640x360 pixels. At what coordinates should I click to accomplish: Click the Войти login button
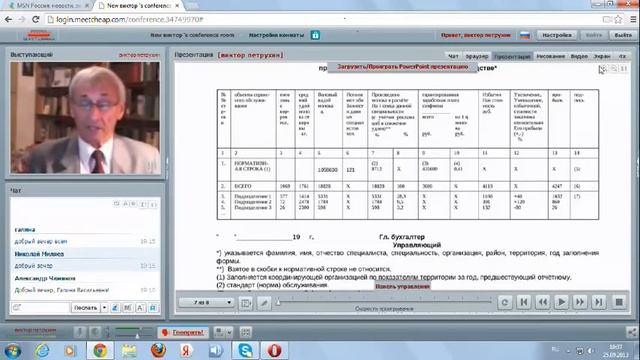click(593, 36)
